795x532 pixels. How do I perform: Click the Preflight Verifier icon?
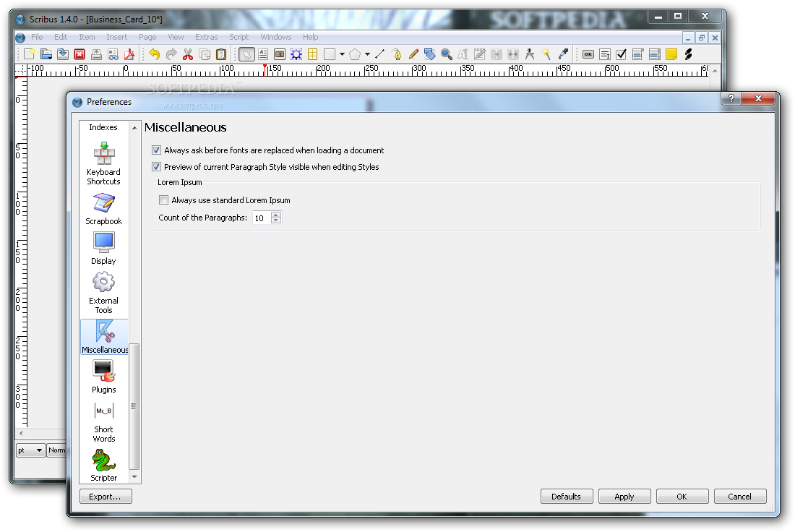(113, 54)
